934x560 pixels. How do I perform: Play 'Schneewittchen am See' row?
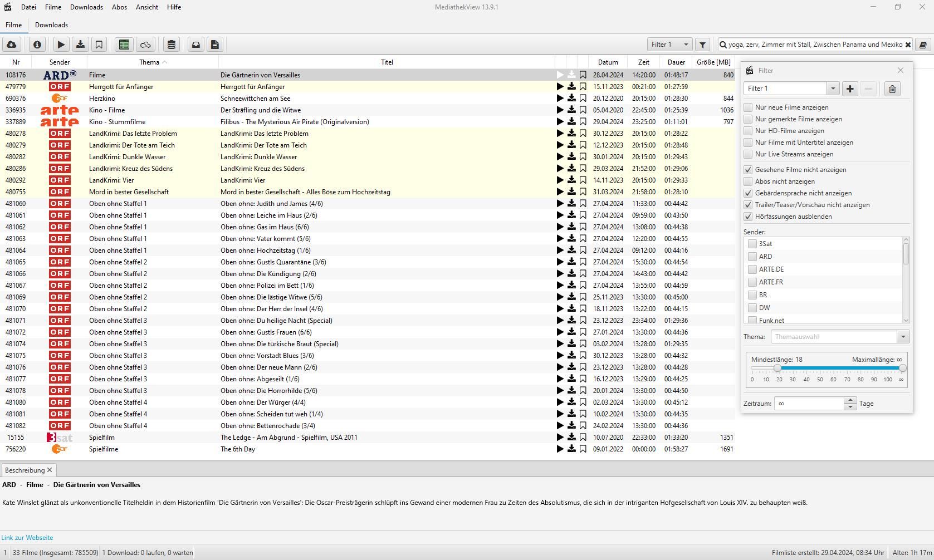[x=560, y=99]
